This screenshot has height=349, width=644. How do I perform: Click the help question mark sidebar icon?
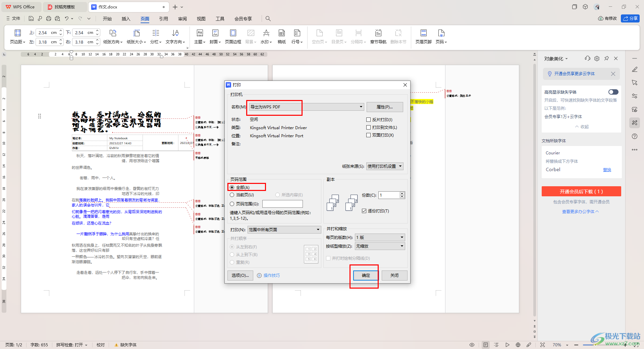(x=635, y=136)
